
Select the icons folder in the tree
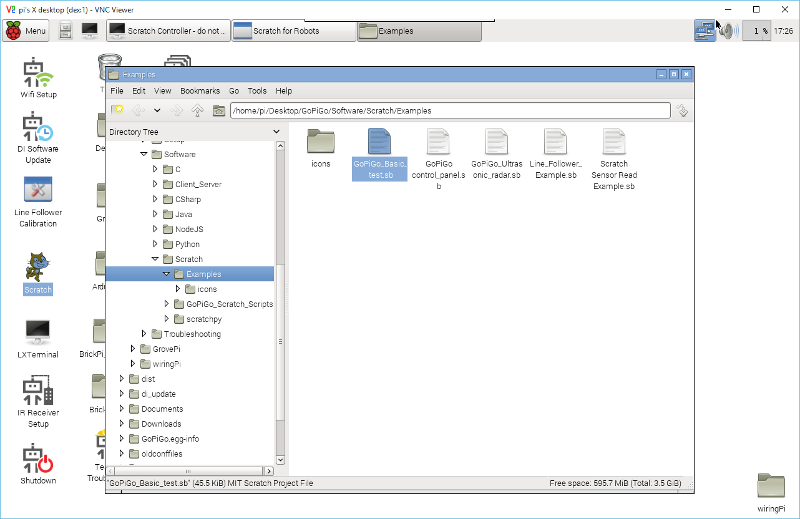pos(201,289)
